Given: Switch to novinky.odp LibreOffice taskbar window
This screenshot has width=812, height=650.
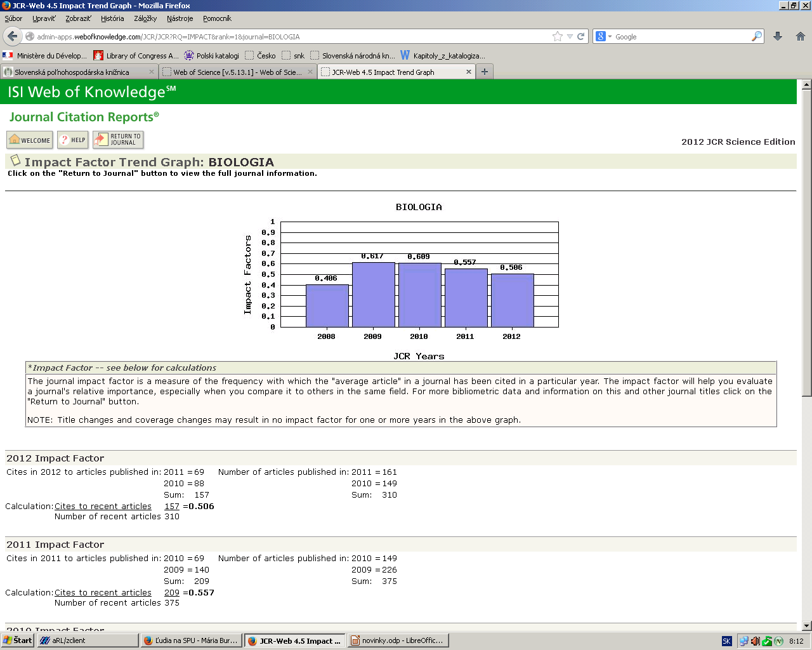Looking at the screenshot, I should pyautogui.click(x=398, y=640).
